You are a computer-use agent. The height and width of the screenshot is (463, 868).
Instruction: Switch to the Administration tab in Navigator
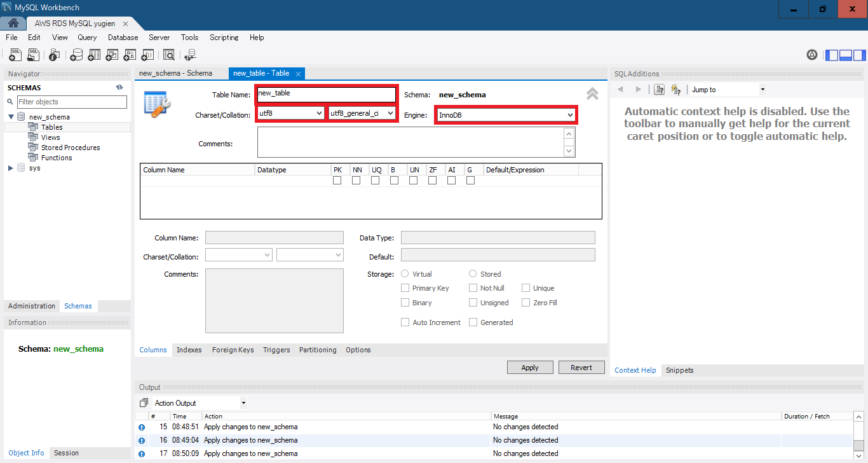(x=32, y=306)
